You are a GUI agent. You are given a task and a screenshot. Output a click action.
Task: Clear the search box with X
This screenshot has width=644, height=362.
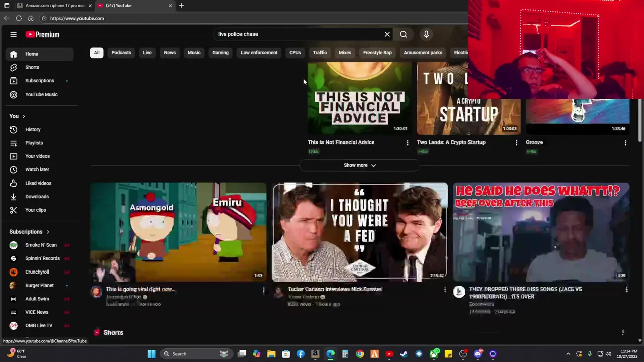pyautogui.click(x=387, y=34)
